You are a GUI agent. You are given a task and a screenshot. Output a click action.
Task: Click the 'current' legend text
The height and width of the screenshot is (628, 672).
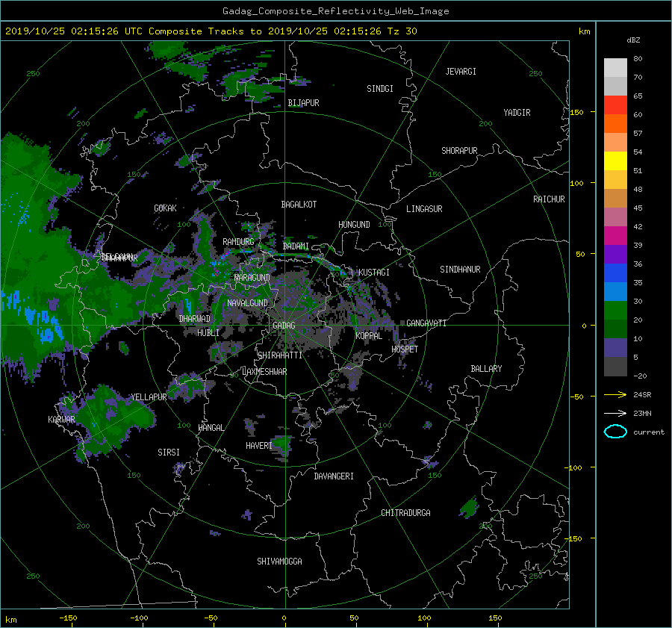649,432
